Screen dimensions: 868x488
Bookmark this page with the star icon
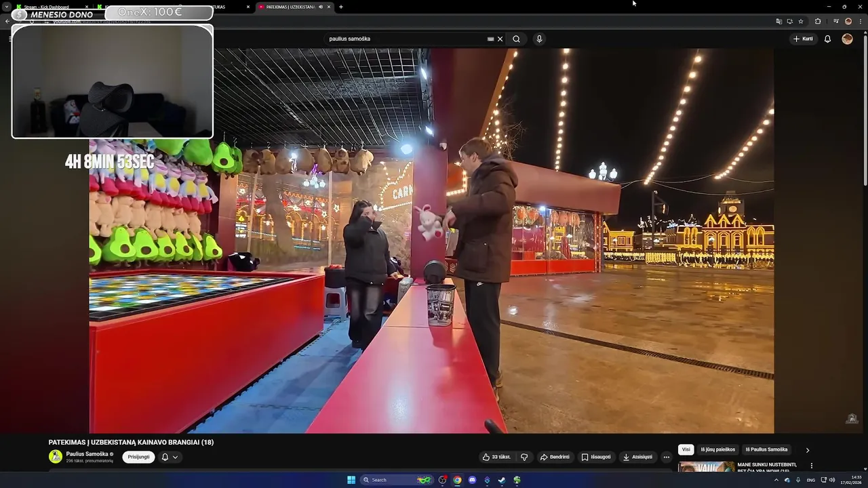click(800, 21)
